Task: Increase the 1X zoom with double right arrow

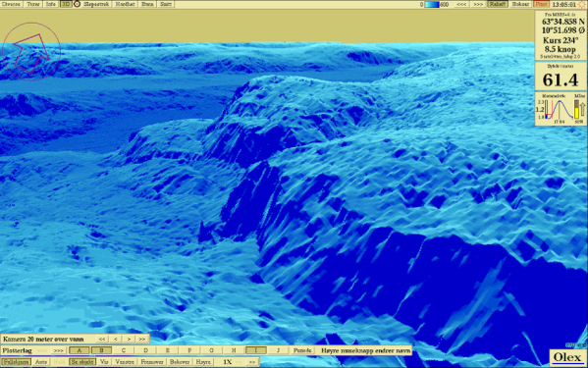Action: [x=252, y=362]
